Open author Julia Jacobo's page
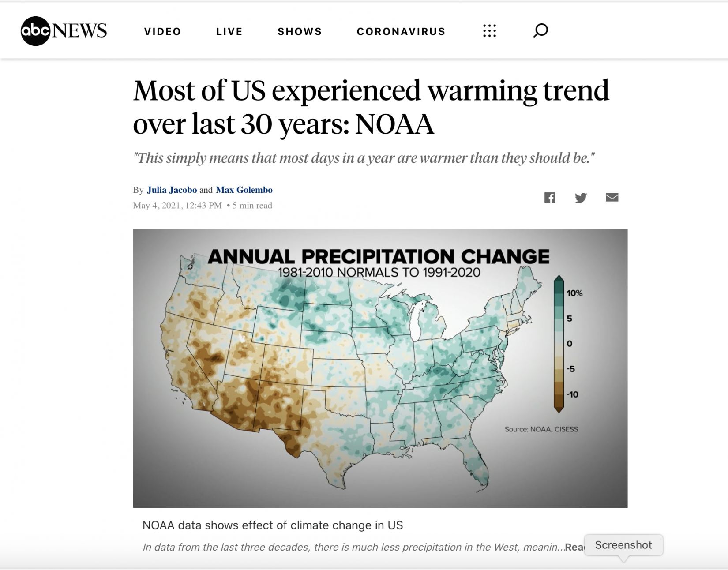This screenshot has height=570, width=728. point(172,190)
